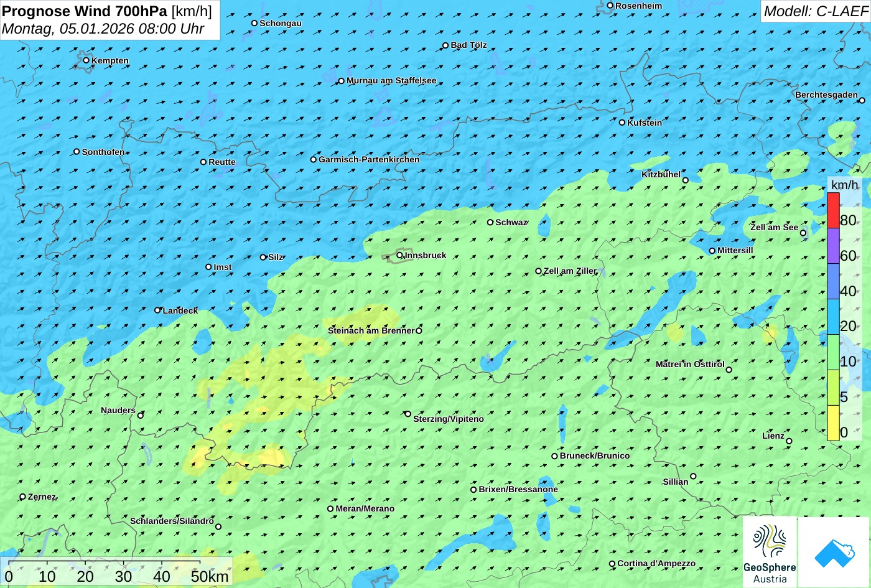Click the Rosenheim location dot
Screen dimensions: 871x588
point(610,6)
